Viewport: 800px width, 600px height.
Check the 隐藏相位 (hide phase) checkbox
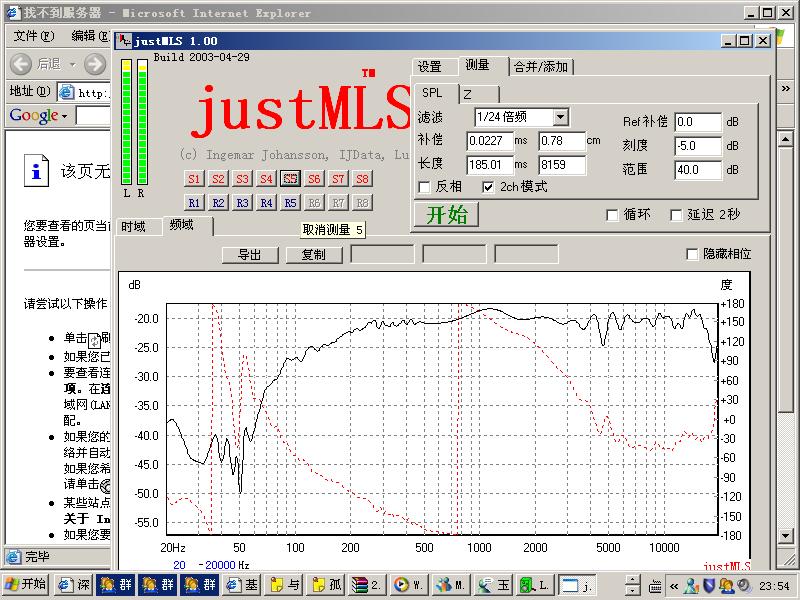pos(692,254)
